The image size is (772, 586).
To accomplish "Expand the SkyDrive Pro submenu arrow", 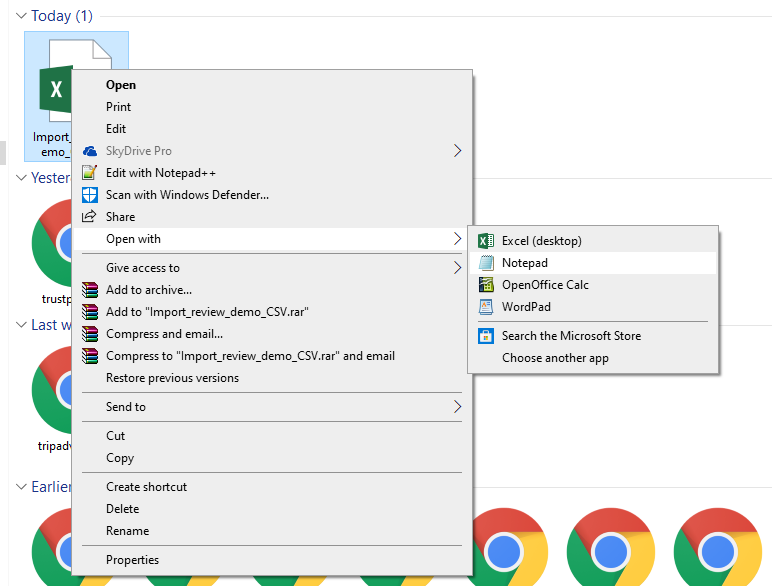I will click(x=457, y=151).
